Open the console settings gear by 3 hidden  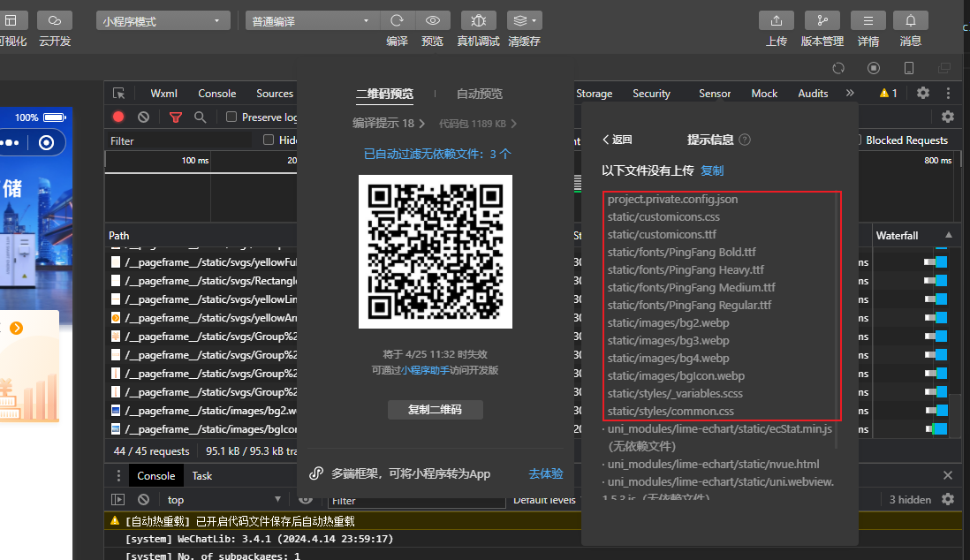(x=948, y=499)
